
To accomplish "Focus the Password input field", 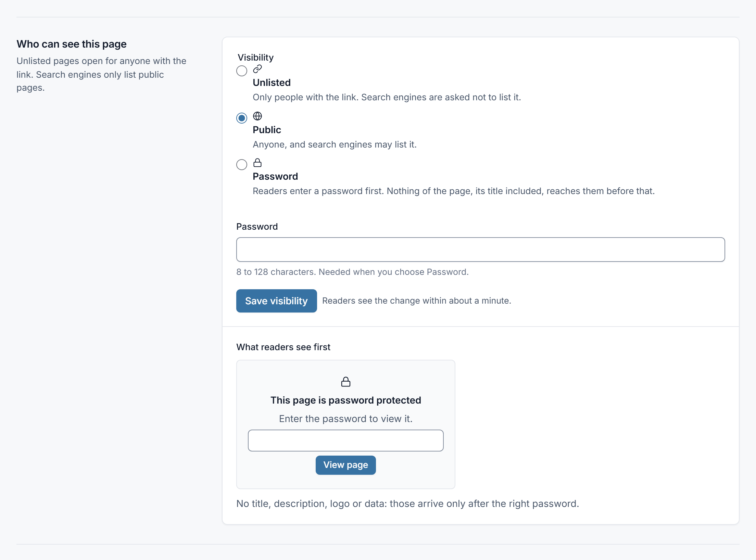I will pyautogui.click(x=480, y=250).
